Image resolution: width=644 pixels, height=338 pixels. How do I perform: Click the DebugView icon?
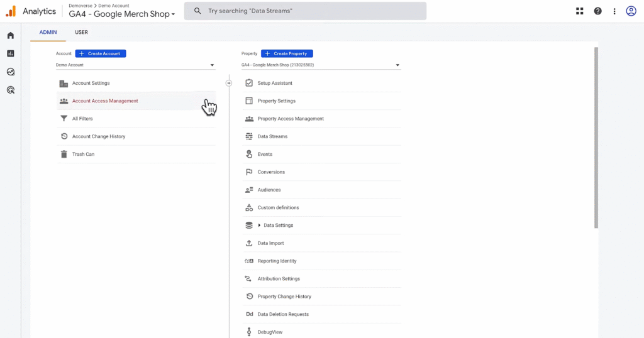click(x=249, y=332)
